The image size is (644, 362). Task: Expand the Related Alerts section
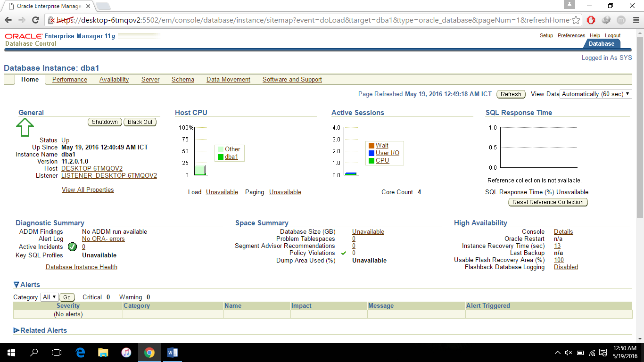tap(17, 330)
